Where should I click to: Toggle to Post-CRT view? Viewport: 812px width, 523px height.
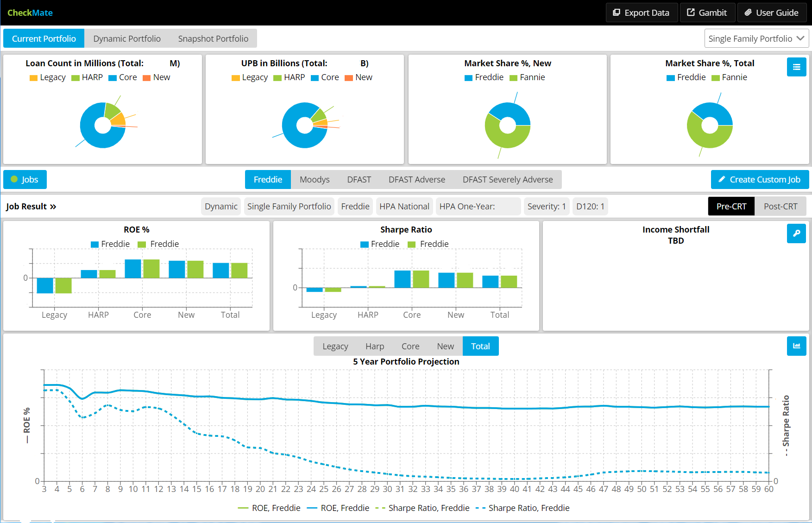pyautogui.click(x=780, y=207)
